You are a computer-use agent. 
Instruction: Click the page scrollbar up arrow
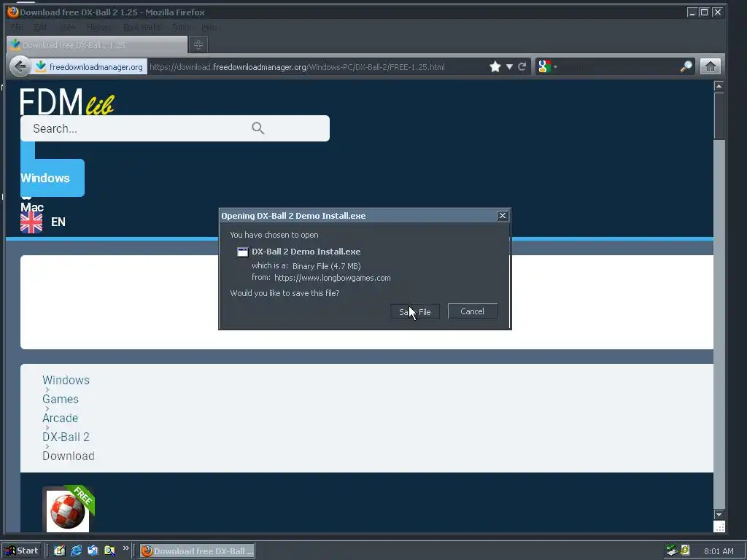(719, 86)
